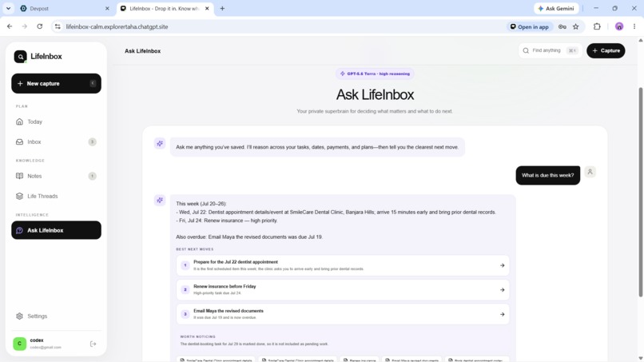Close the LifeInbox tab
The width and height of the screenshot is (644, 362).
point(207,8)
